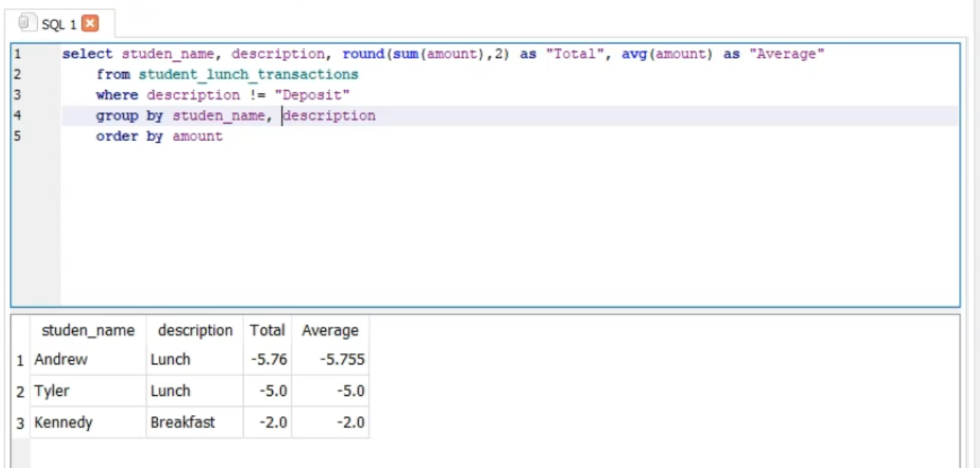The image size is (980, 468).
Task: Sort by the studen_name column header
Action: (x=88, y=330)
